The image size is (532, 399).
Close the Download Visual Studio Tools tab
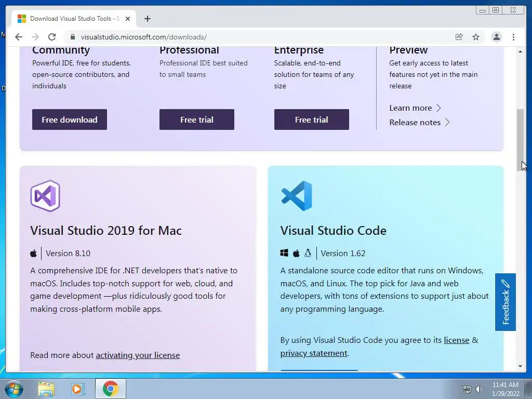(x=128, y=19)
